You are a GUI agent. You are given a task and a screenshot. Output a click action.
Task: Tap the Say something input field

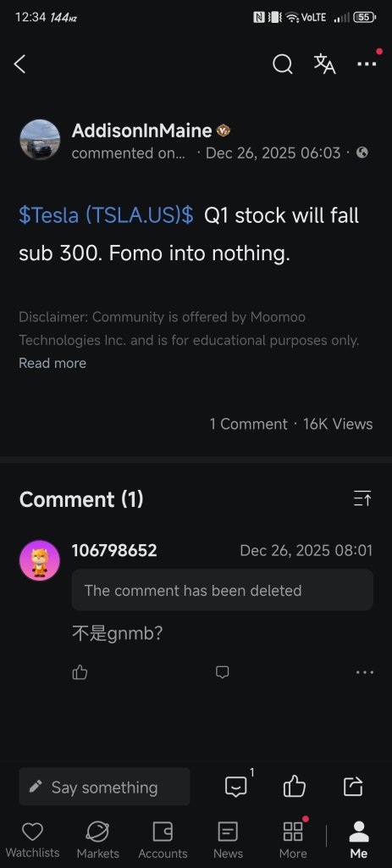[x=104, y=786]
